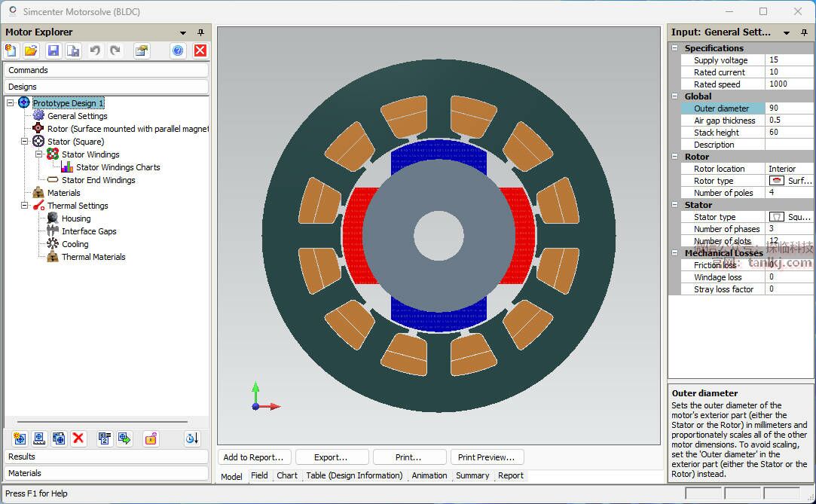Open the Table (Design Information) tab
The width and height of the screenshot is (816, 504).
coord(354,475)
